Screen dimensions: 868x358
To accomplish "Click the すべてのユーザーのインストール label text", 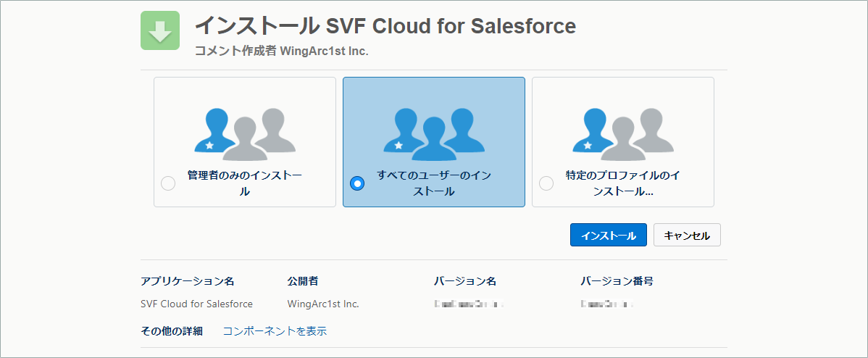I will 434,183.
